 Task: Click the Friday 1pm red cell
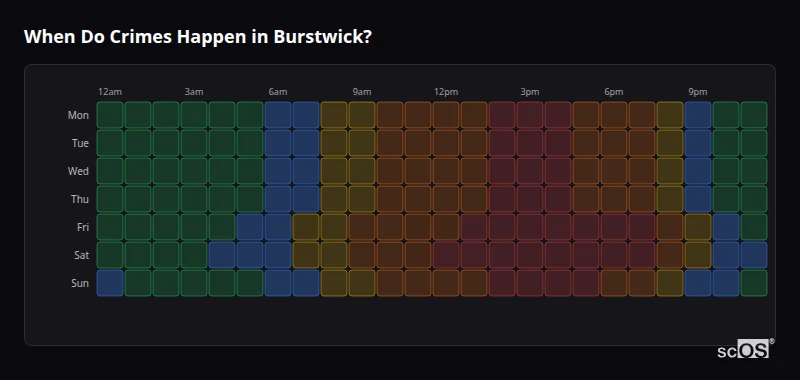pyautogui.click(x=474, y=227)
